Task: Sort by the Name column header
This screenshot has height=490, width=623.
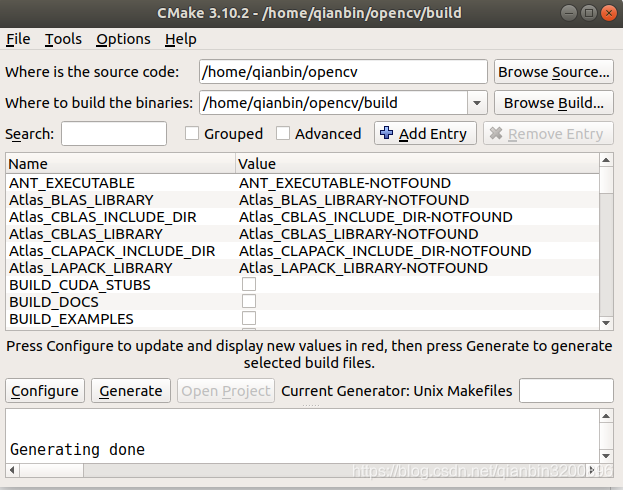Action: pos(120,164)
